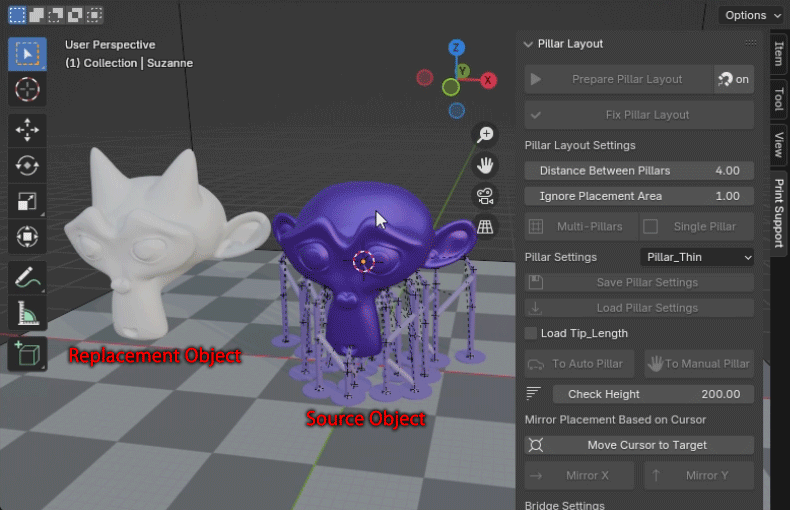Image resolution: width=790 pixels, height=510 pixels.
Task: Enable the Load Tip_Length checkbox
Action: pyautogui.click(x=531, y=333)
